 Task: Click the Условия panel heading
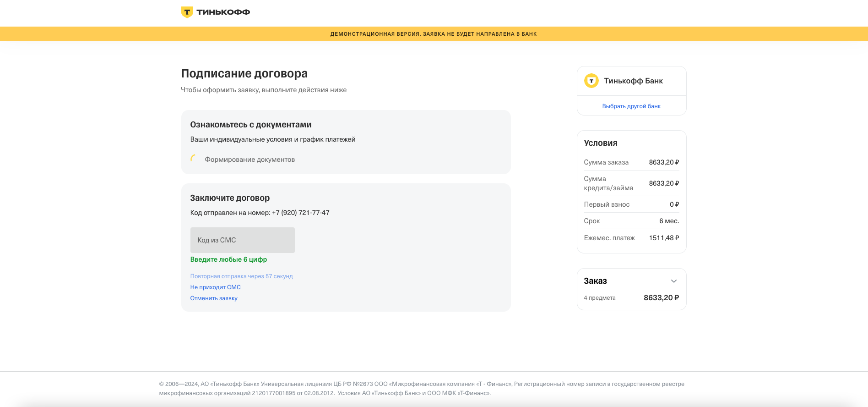(601, 143)
